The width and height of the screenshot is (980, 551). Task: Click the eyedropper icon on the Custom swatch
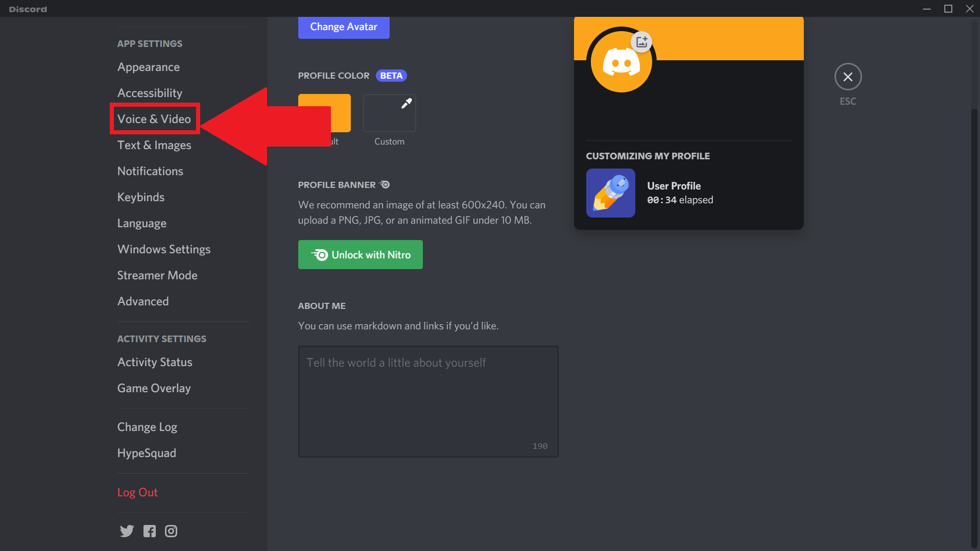(406, 103)
